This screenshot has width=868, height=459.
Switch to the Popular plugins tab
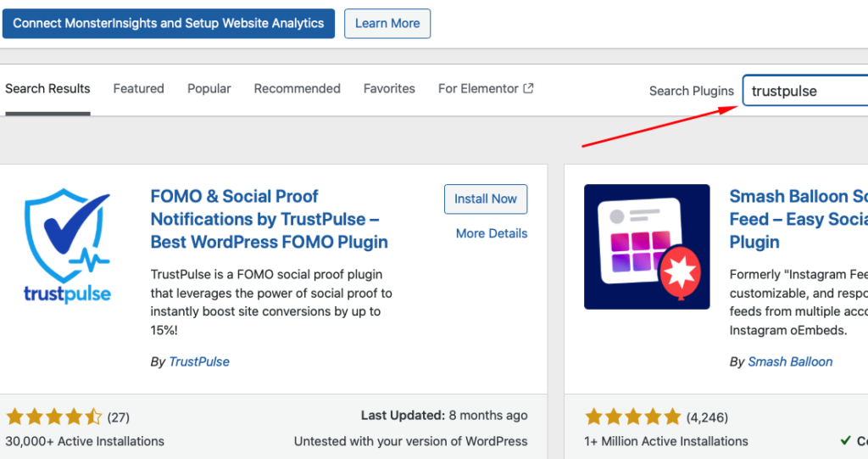tap(209, 88)
